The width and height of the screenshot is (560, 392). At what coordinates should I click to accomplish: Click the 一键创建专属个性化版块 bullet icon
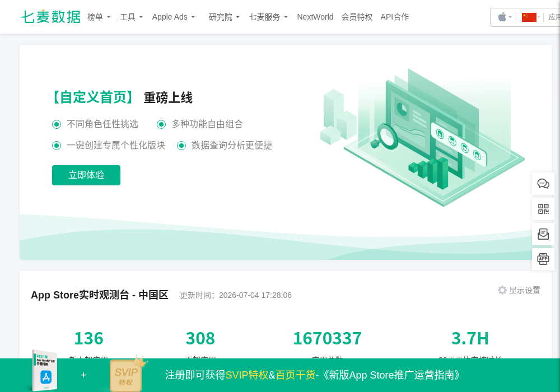(57, 146)
